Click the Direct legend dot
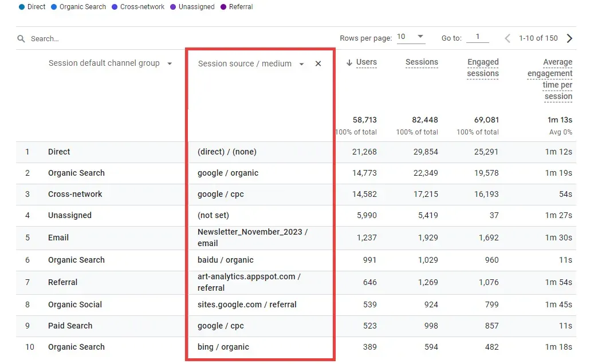This screenshot has height=364, width=590. (x=22, y=7)
